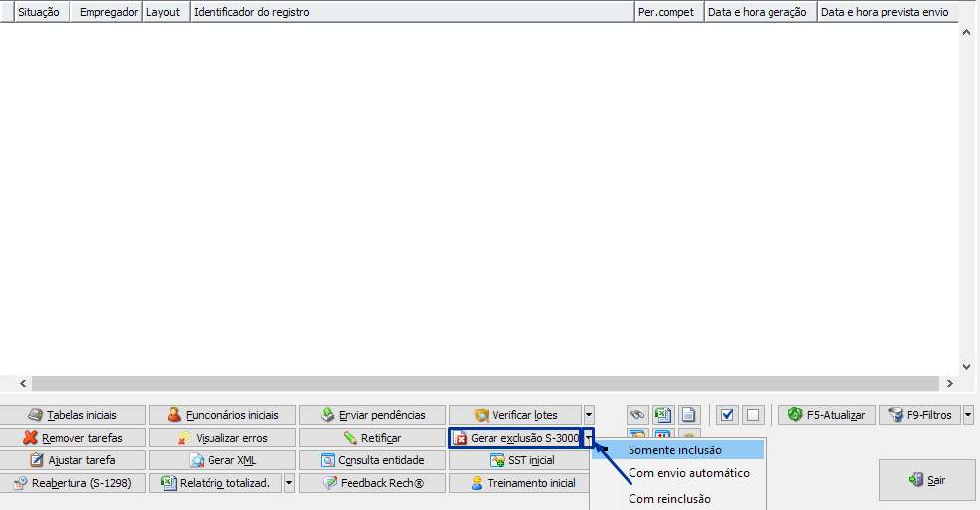
Task: Click Verificar lotes button
Action: 515,415
